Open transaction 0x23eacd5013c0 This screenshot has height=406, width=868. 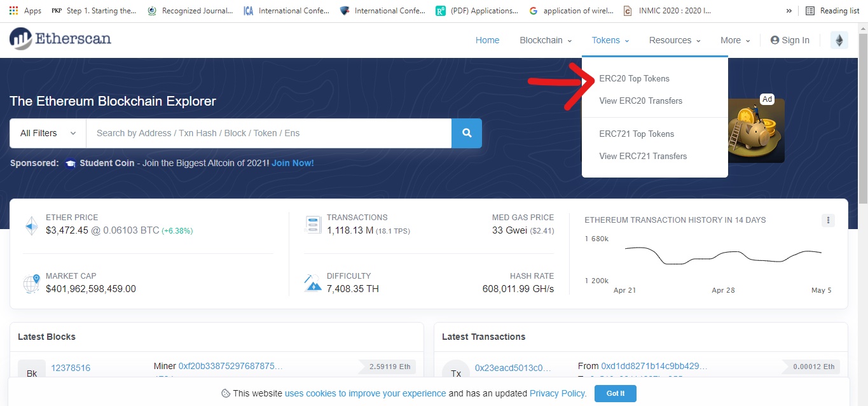click(513, 368)
